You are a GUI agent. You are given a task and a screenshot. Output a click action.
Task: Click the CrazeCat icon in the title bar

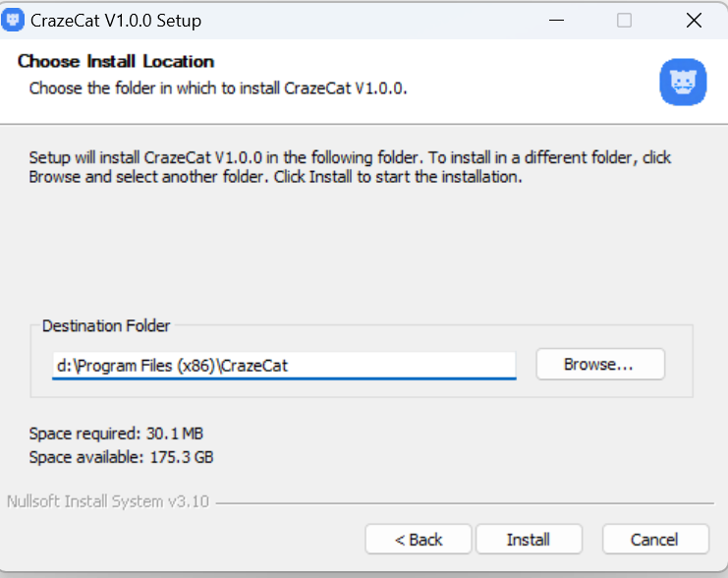pos(13,20)
